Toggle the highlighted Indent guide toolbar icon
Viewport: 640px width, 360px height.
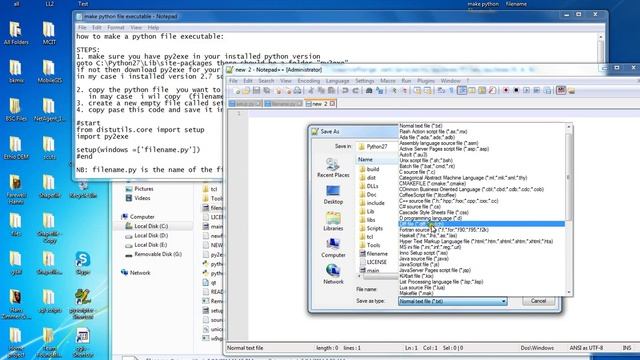[462, 91]
